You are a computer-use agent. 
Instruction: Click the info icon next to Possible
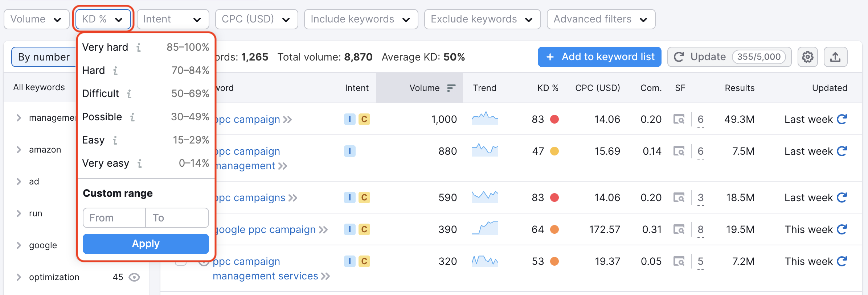[132, 117]
